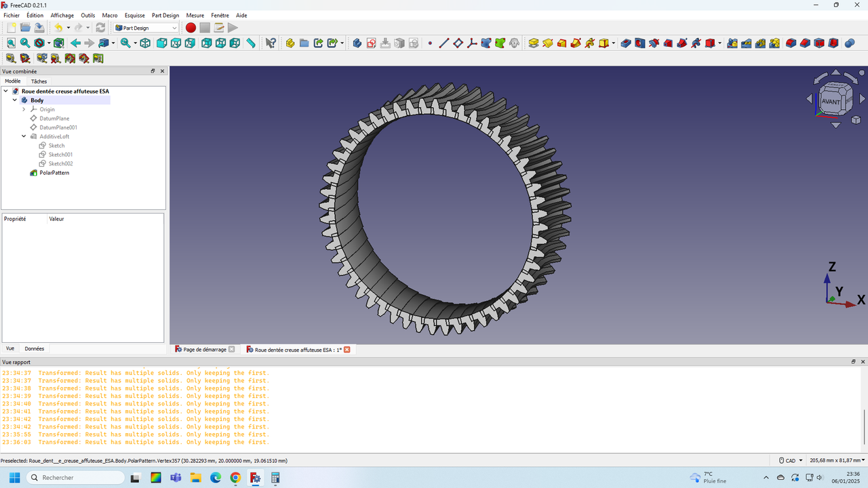Screen dimensions: 868x488
Task: Open the Part Design menu
Action: click(165, 15)
